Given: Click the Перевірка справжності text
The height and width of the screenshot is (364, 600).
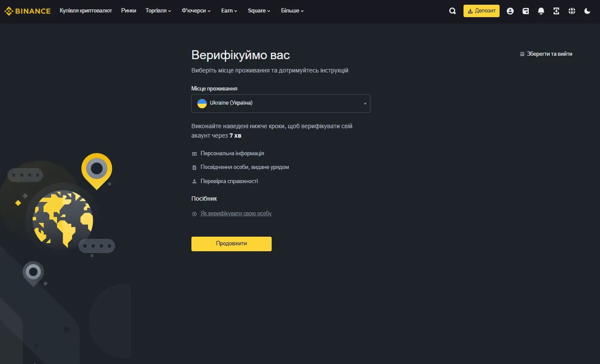Looking at the screenshot, I should (229, 181).
